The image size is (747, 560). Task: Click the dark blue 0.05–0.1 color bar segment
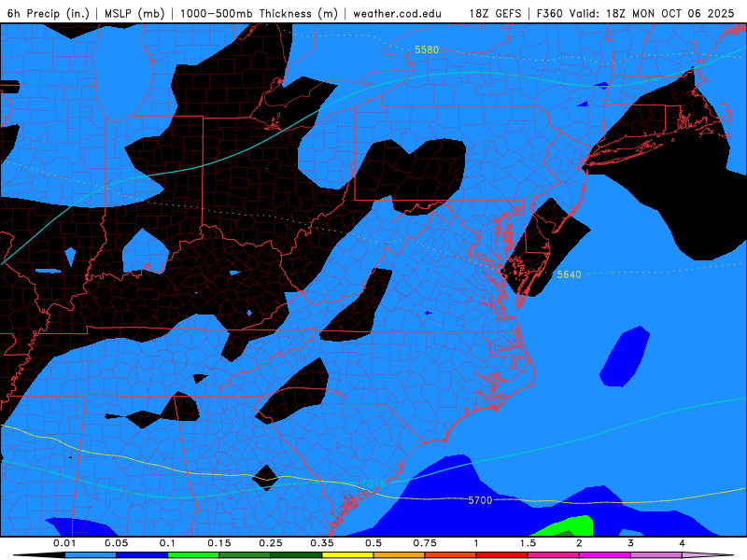click(x=142, y=555)
